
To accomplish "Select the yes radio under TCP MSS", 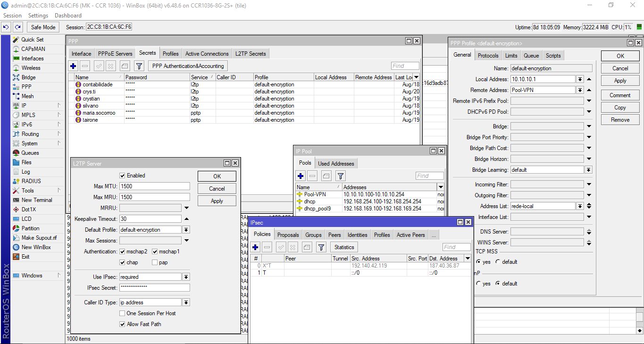I will point(479,262).
